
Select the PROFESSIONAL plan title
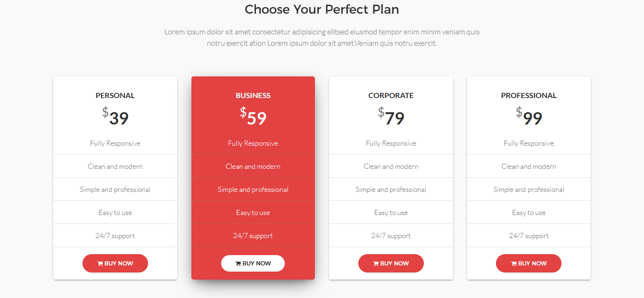tap(529, 96)
